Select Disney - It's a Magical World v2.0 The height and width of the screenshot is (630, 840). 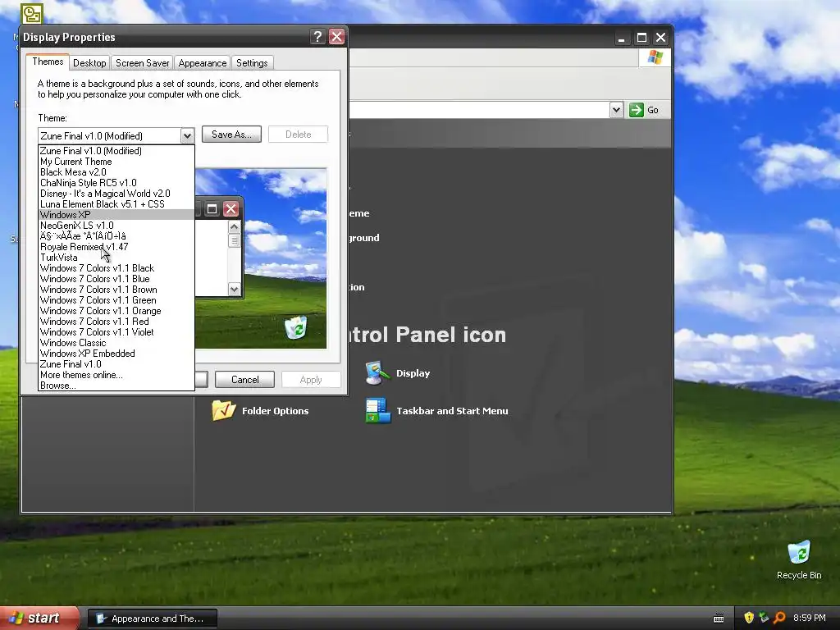(116, 194)
